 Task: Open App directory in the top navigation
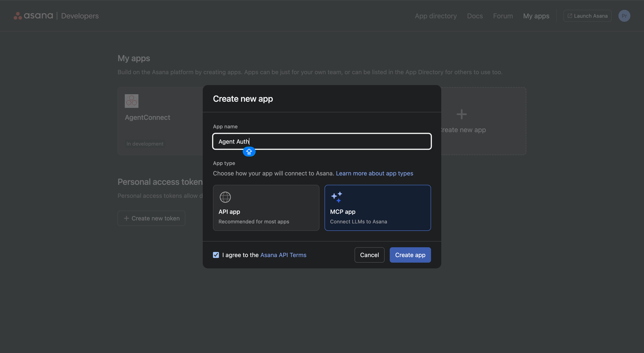pyautogui.click(x=436, y=16)
